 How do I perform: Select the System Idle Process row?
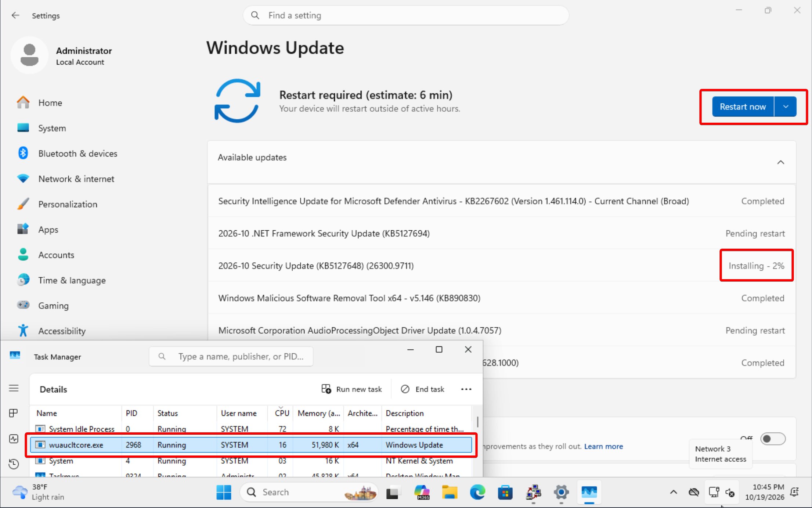(251, 429)
